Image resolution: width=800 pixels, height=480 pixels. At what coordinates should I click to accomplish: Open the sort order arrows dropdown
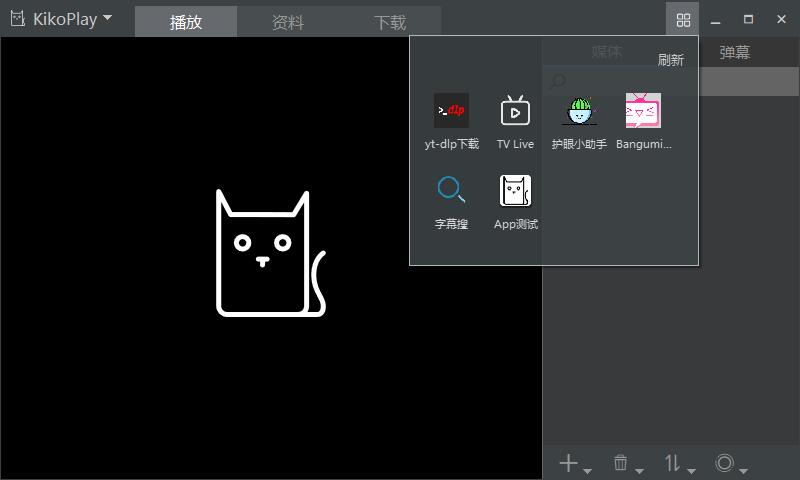click(x=678, y=463)
